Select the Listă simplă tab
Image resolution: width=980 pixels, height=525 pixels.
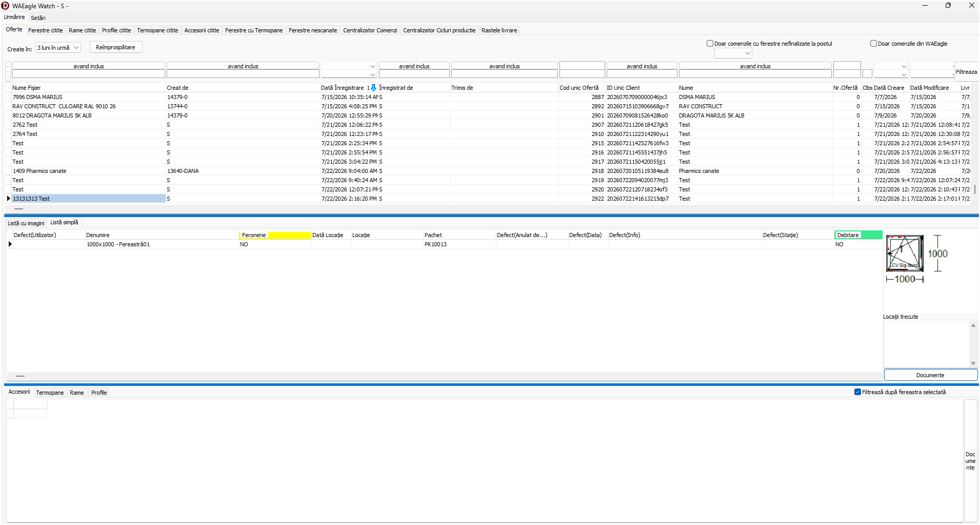64,222
